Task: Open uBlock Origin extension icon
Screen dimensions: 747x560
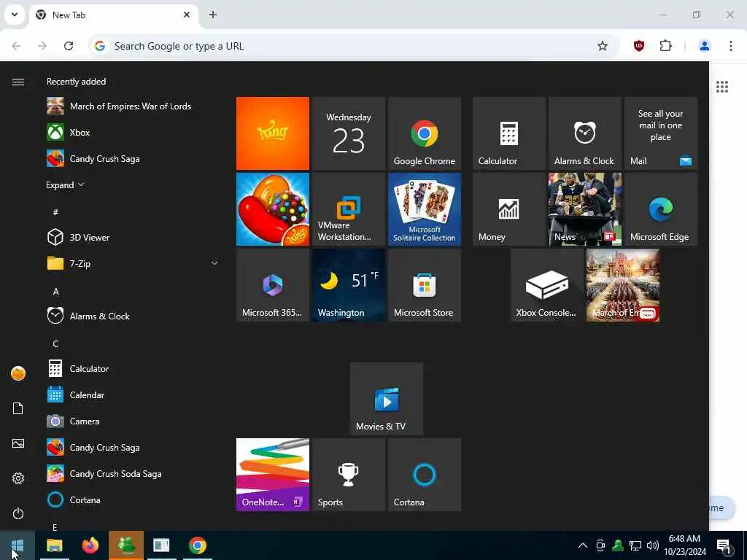Action: coord(639,46)
